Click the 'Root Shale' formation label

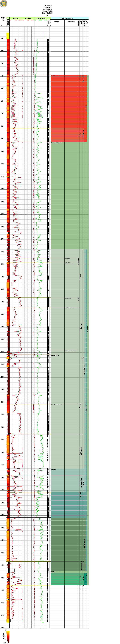pyautogui.click(x=67, y=259)
